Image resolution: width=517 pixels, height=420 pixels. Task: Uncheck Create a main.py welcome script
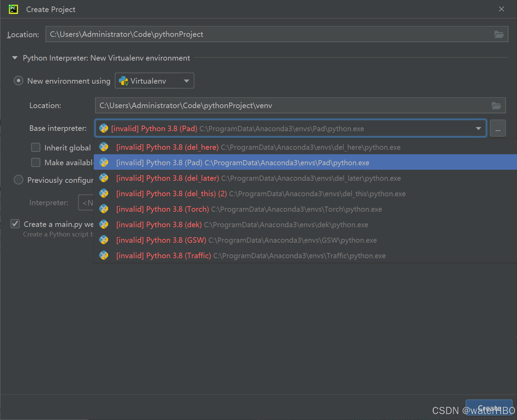click(15, 224)
